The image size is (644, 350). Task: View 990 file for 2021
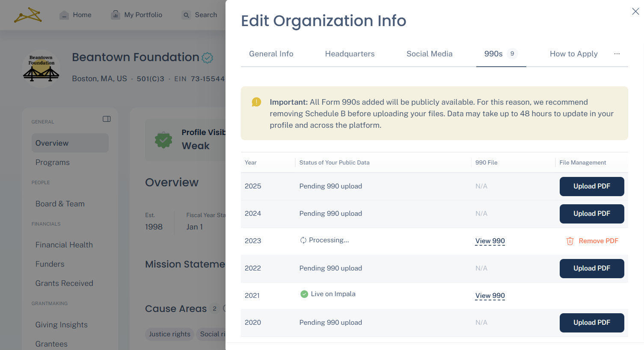(x=490, y=296)
